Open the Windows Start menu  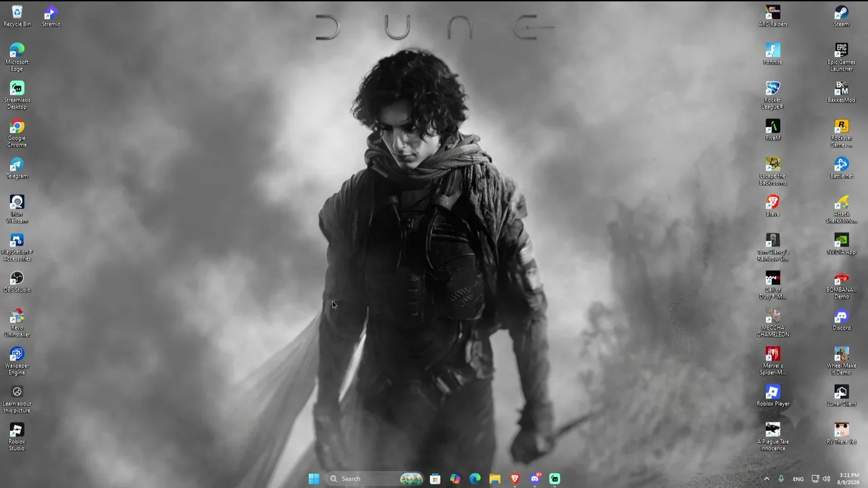coord(314,479)
